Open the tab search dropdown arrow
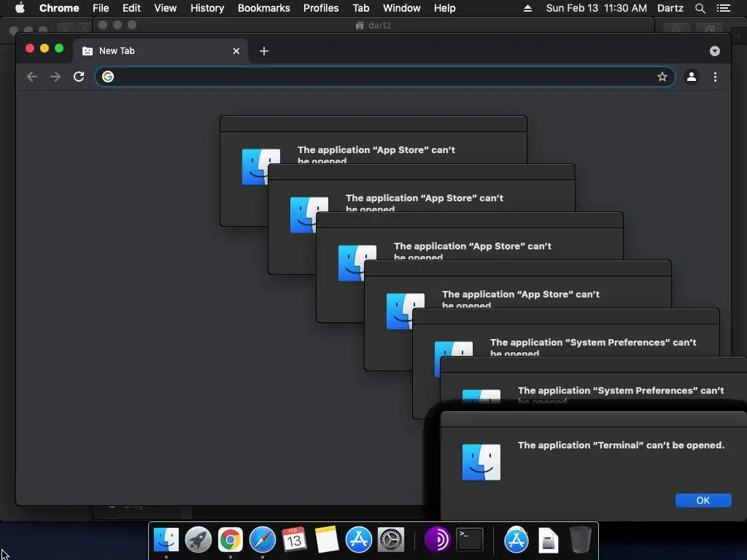This screenshot has width=747, height=560. coord(715,51)
